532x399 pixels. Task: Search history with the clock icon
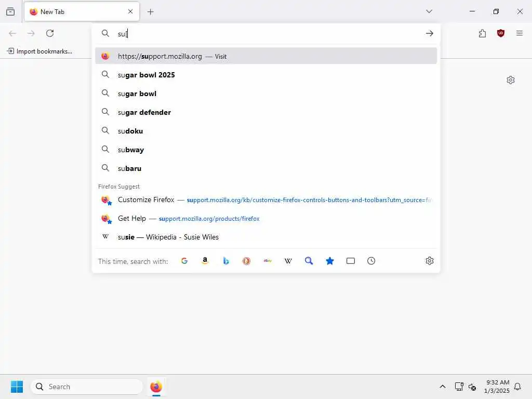[371, 261]
